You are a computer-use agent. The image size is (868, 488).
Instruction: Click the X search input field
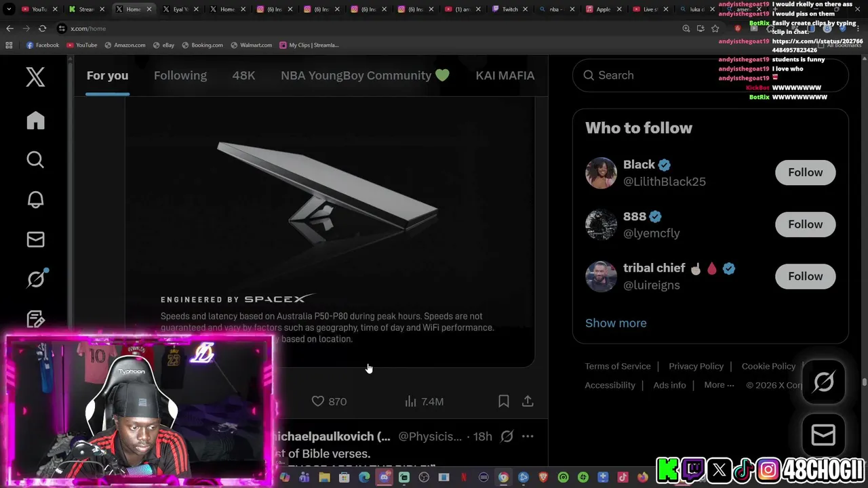click(x=710, y=75)
